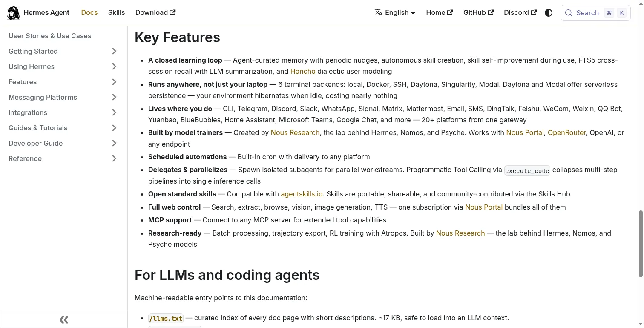The image size is (644, 328).
Task: Open User Stories & Use Cases page
Action: (x=50, y=36)
